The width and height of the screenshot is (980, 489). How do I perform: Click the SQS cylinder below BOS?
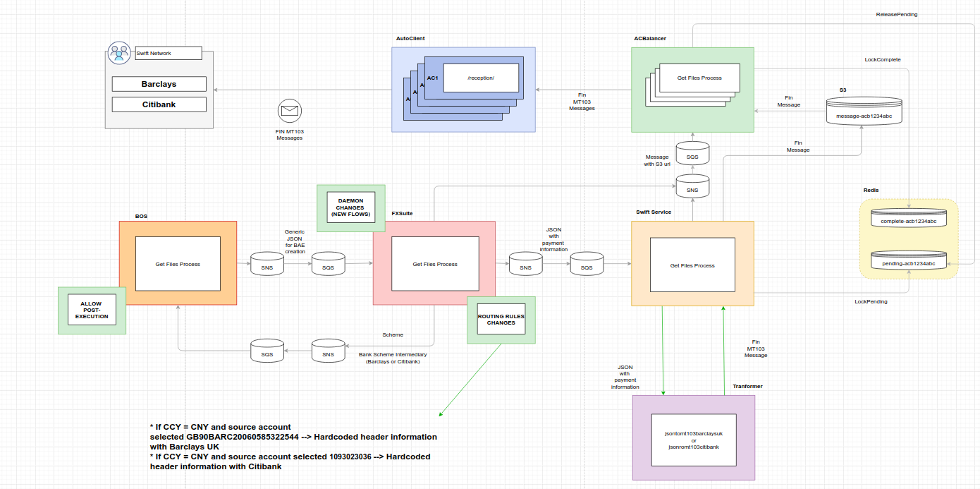click(267, 351)
